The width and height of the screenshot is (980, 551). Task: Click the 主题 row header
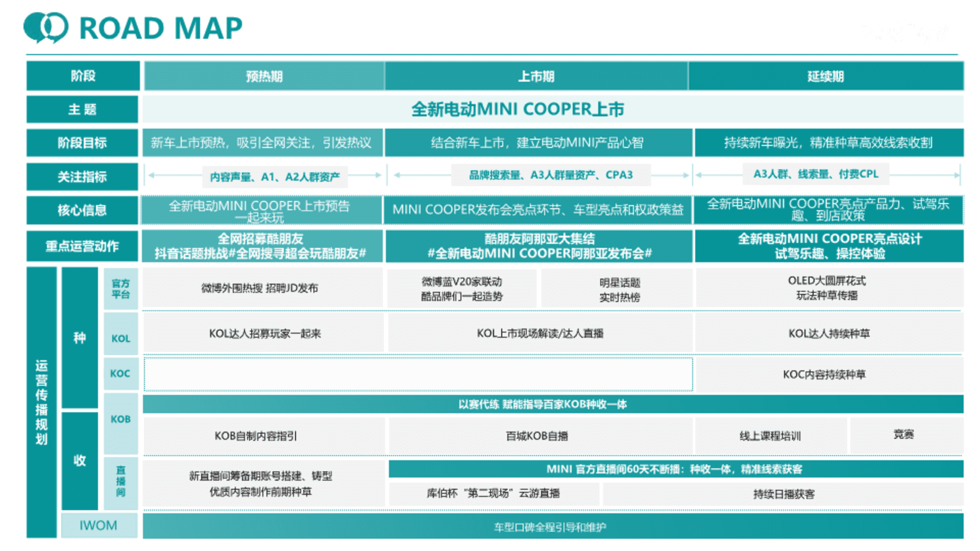click(x=82, y=109)
